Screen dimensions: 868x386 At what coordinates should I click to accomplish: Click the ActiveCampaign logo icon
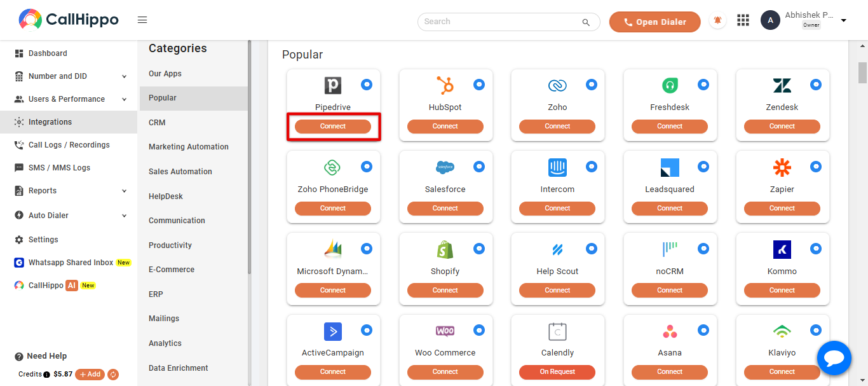pos(333,331)
